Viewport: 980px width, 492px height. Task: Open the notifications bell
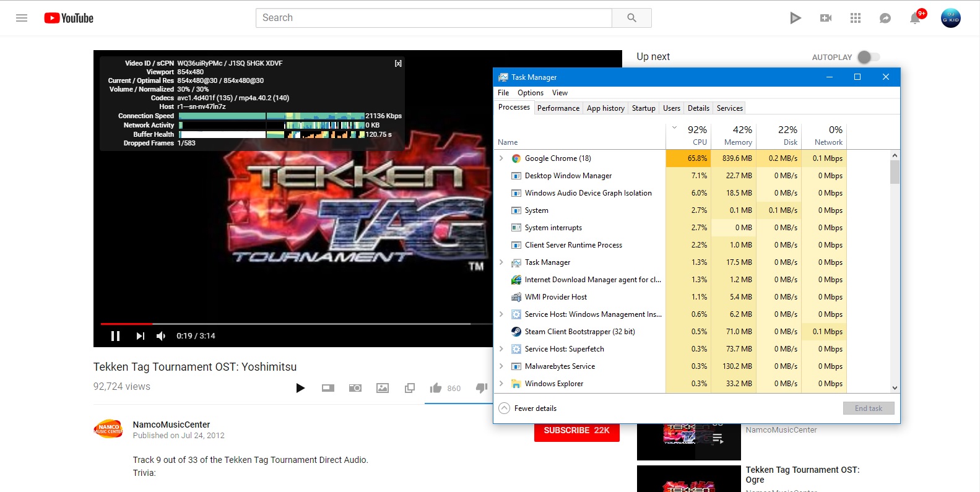click(915, 18)
